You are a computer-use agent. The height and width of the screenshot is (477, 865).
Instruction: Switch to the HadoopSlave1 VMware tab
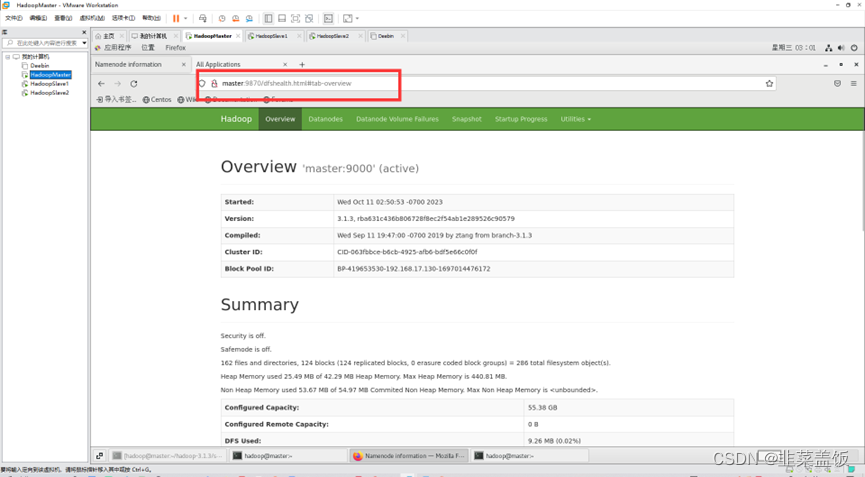(271, 36)
